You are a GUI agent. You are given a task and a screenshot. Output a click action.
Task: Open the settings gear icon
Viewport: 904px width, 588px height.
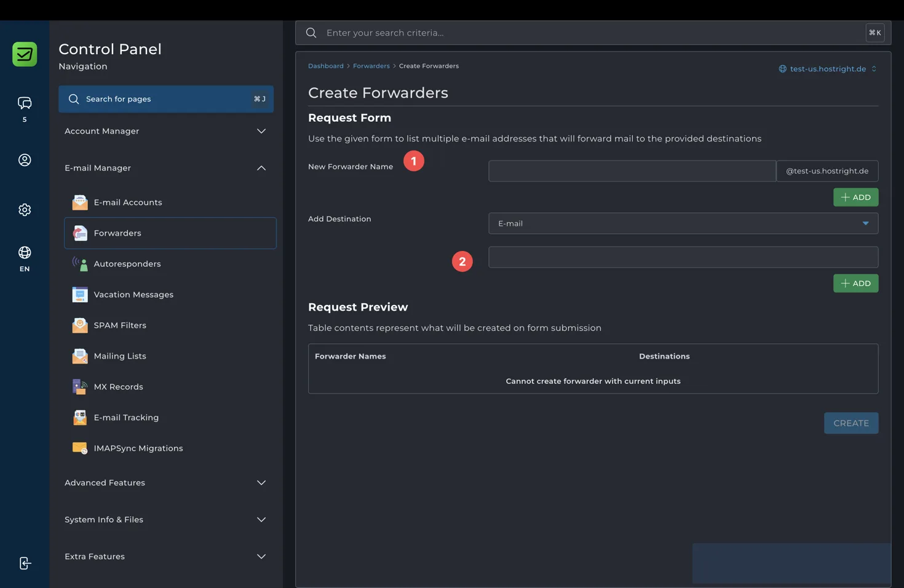coord(25,210)
